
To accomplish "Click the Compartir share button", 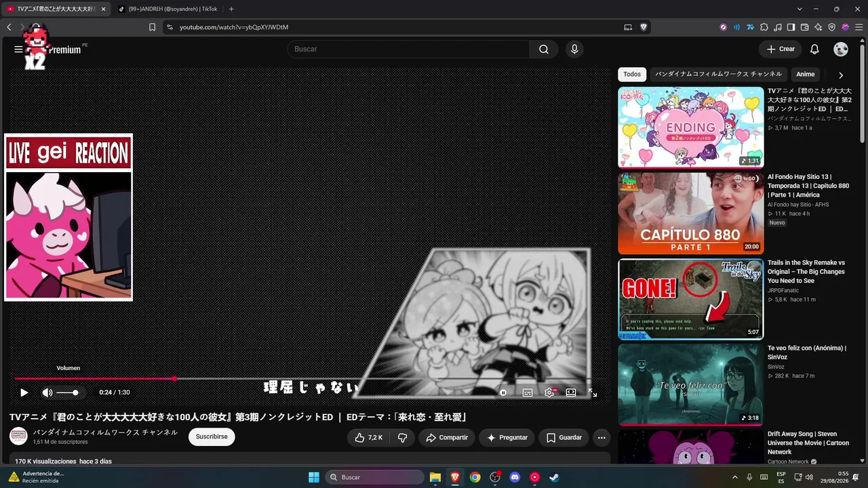I will click(x=447, y=438).
